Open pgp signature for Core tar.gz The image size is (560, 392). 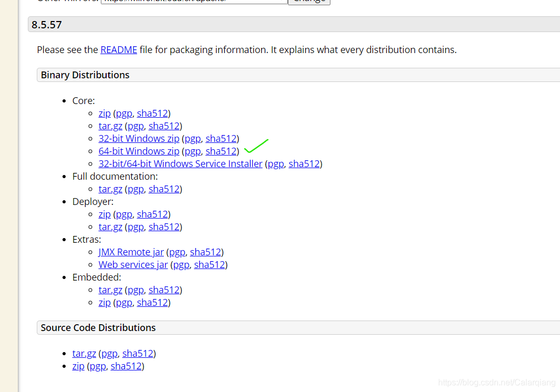click(x=136, y=126)
